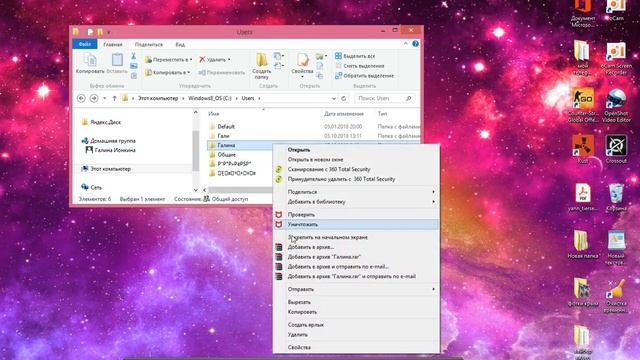Viewport: 640px width, 360px height.
Task: Collapse the ribbon with the chevron
Action: (x=406, y=44)
